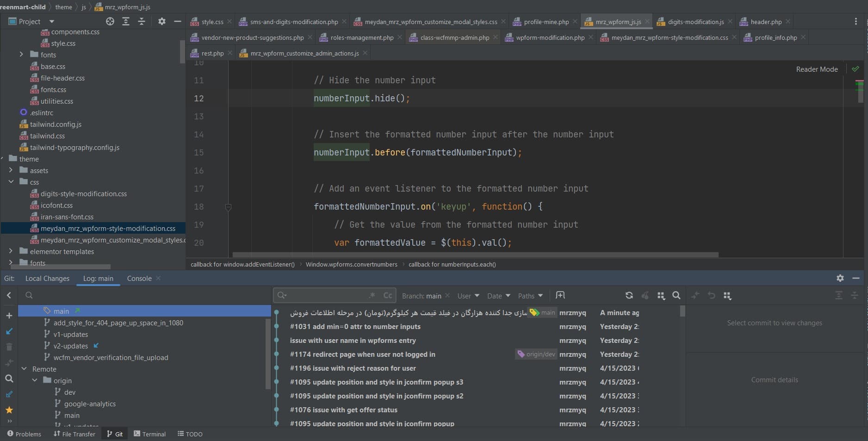Open the User filter dropdown
This screenshot has width=868, height=441.
(468, 296)
